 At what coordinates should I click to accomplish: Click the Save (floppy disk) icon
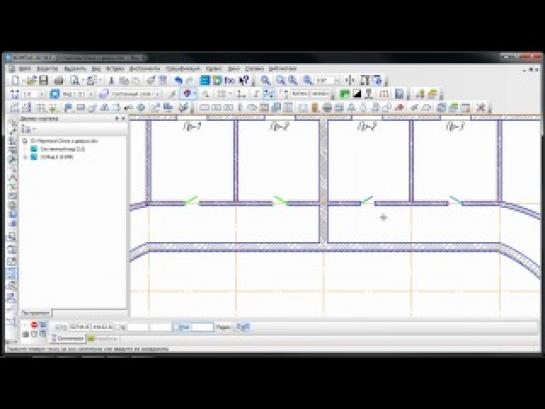pos(43,81)
